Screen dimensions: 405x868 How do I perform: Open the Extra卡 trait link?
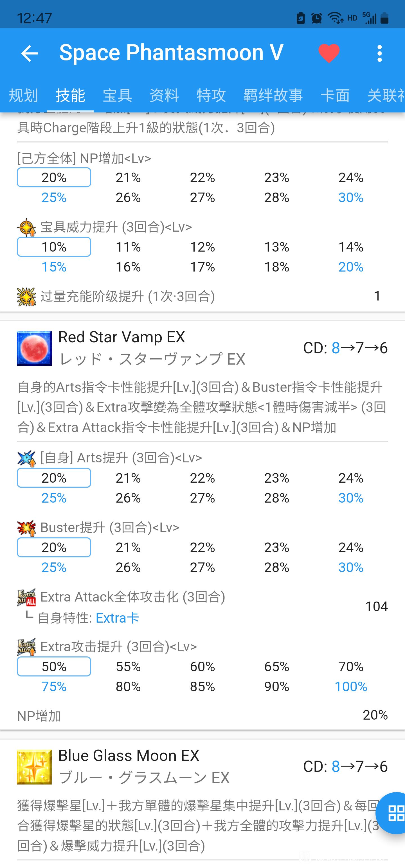117,618
